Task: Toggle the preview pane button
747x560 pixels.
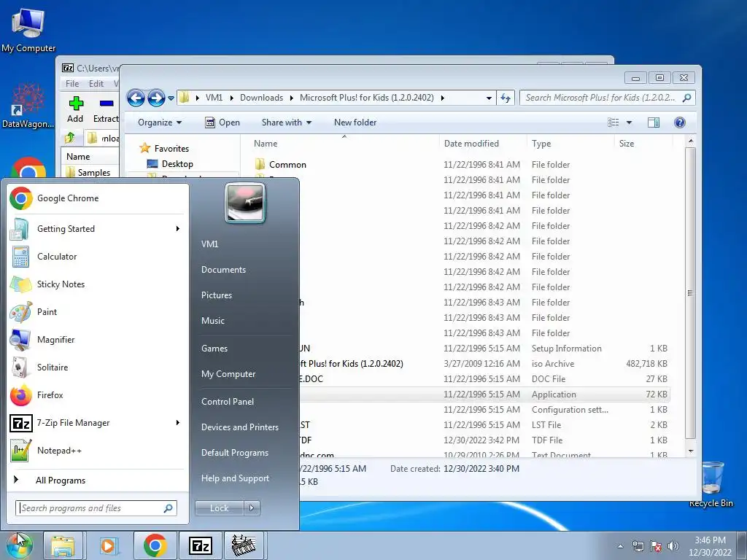Action: pos(654,122)
